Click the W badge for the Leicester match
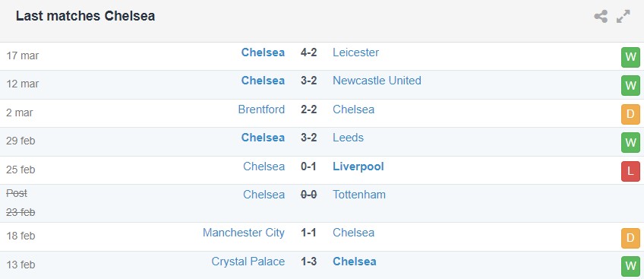 (x=630, y=57)
